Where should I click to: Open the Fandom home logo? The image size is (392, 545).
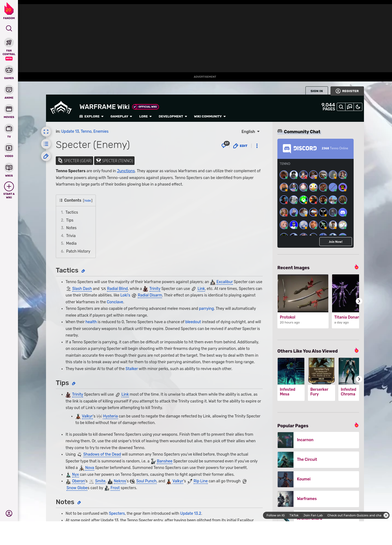[x=9, y=11]
